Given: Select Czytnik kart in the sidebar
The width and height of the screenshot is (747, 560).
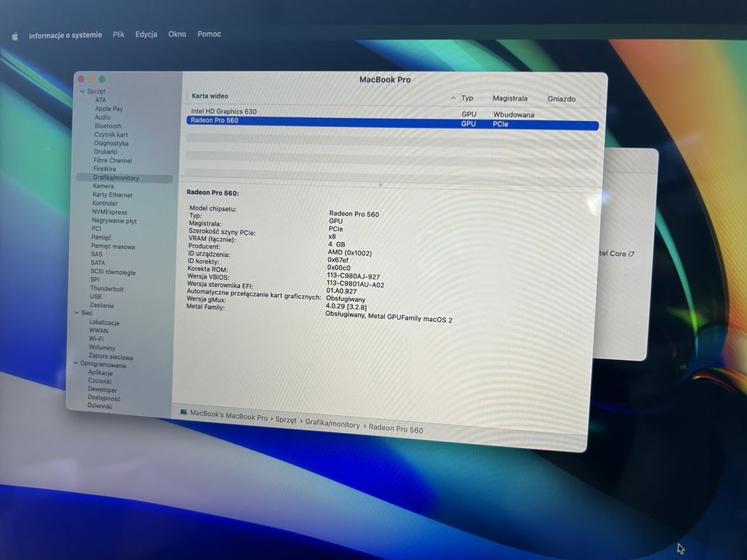Looking at the screenshot, I should coord(111,134).
